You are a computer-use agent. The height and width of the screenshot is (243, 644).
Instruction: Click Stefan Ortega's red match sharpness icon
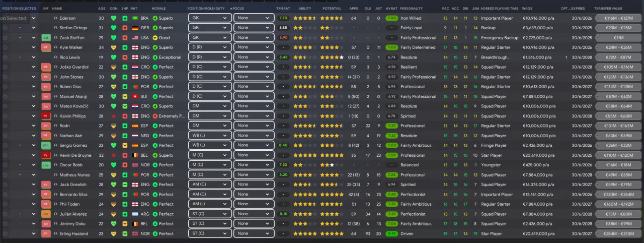(x=124, y=28)
